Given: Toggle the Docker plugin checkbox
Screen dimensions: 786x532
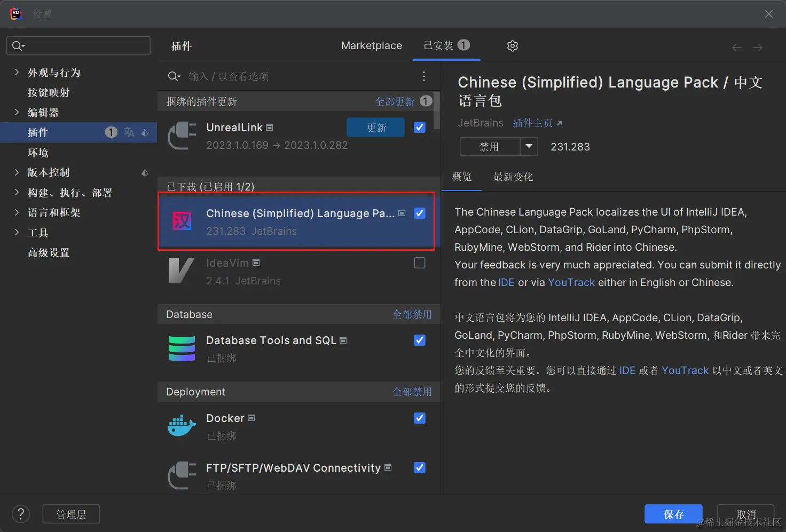Looking at the screenshot, I should (420, 418).
